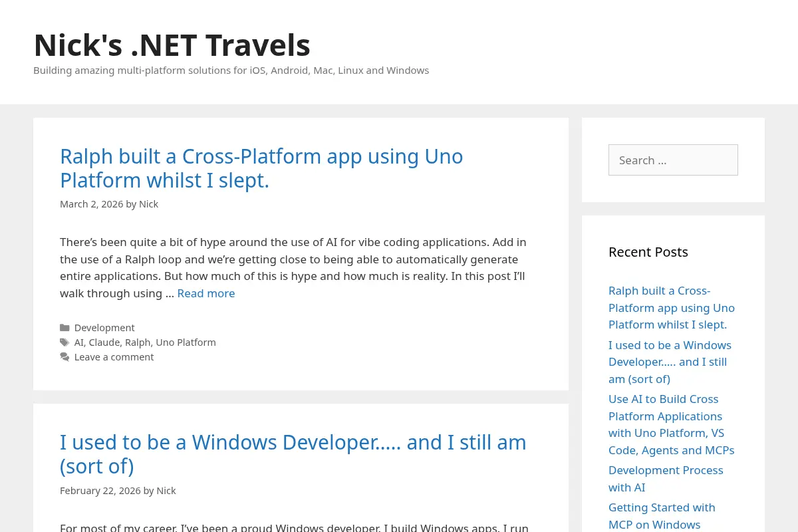Click the 'Read more' link

pyautogui.click(x=206, y=293)
